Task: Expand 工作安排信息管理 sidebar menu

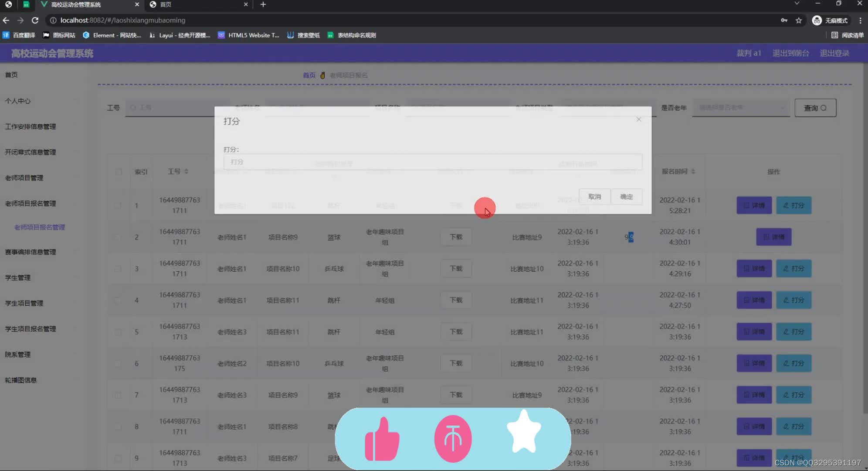Action: click(31, 126)
